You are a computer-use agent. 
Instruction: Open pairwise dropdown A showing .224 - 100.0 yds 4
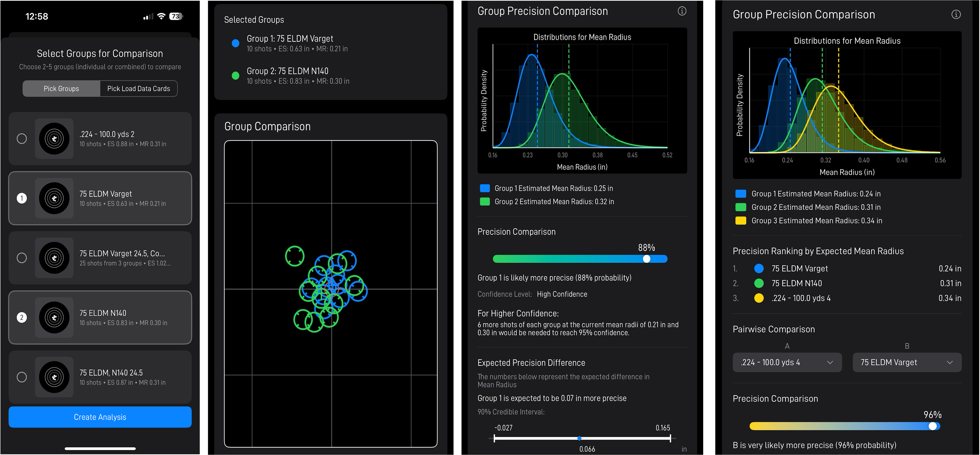[x=787, y=362]
